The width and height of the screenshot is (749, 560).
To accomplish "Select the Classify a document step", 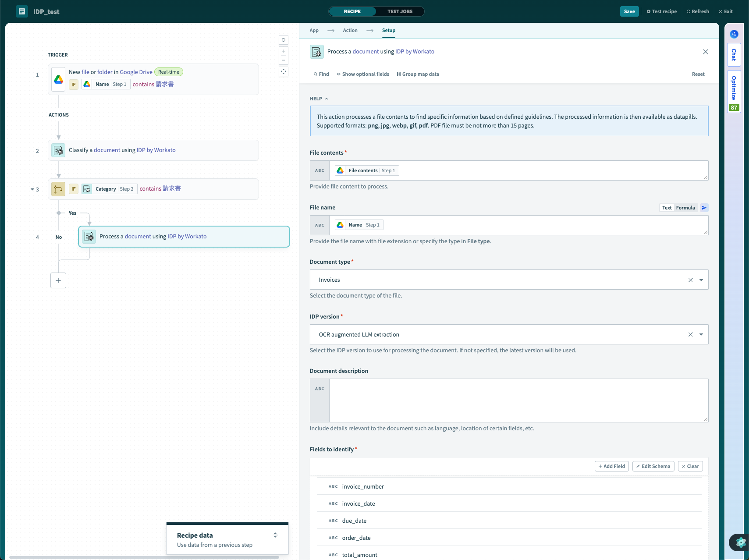I will 153,150.
